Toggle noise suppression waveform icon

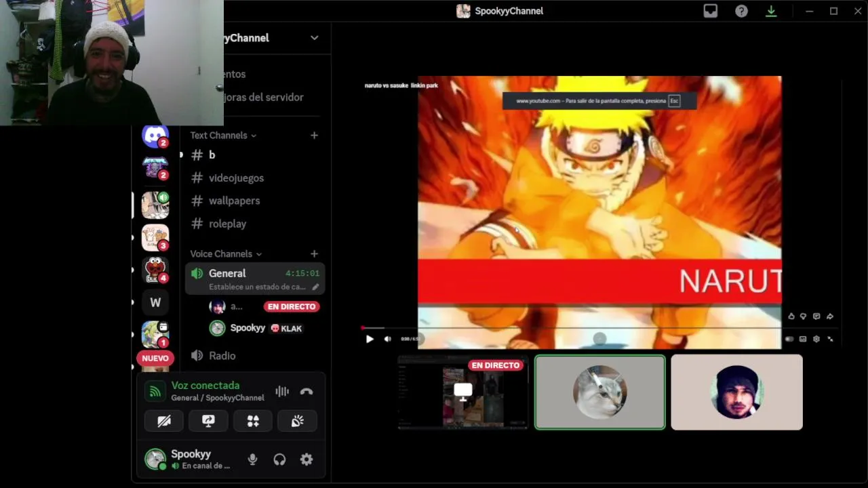[282, 391]
